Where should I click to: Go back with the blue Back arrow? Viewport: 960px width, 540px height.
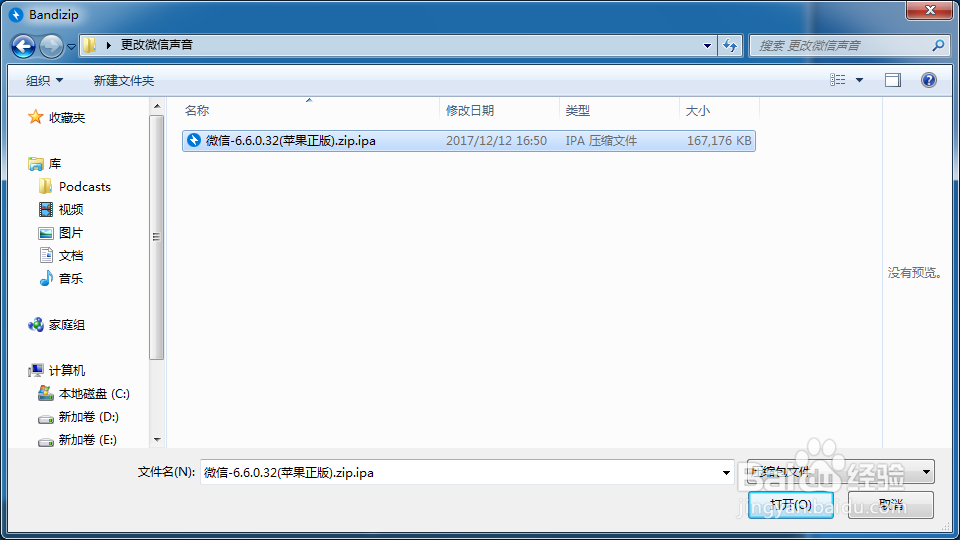point(24,46)
